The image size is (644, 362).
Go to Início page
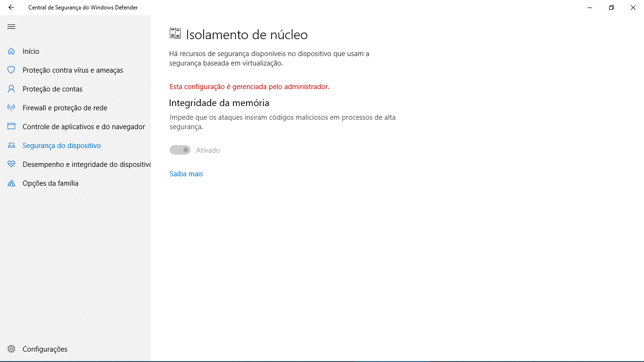point(75,51)
